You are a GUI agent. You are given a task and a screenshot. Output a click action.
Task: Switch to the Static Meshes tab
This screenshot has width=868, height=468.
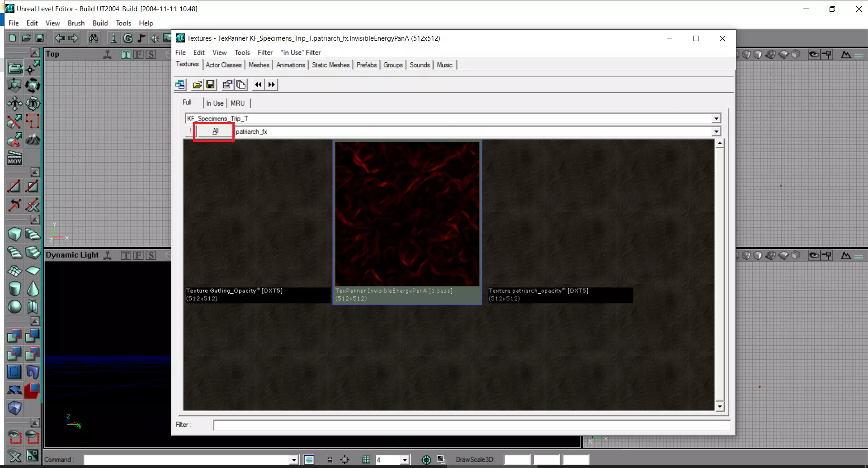pos(330,65)
